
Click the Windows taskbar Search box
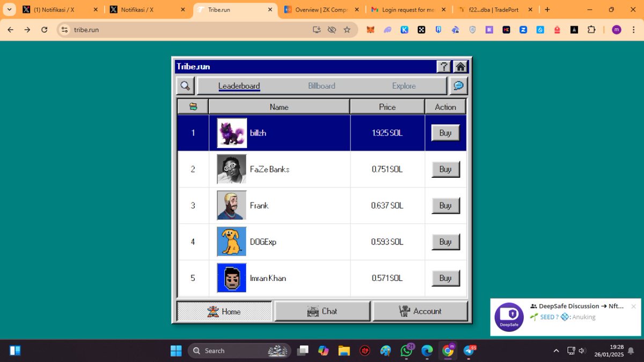tap(239, 351)
